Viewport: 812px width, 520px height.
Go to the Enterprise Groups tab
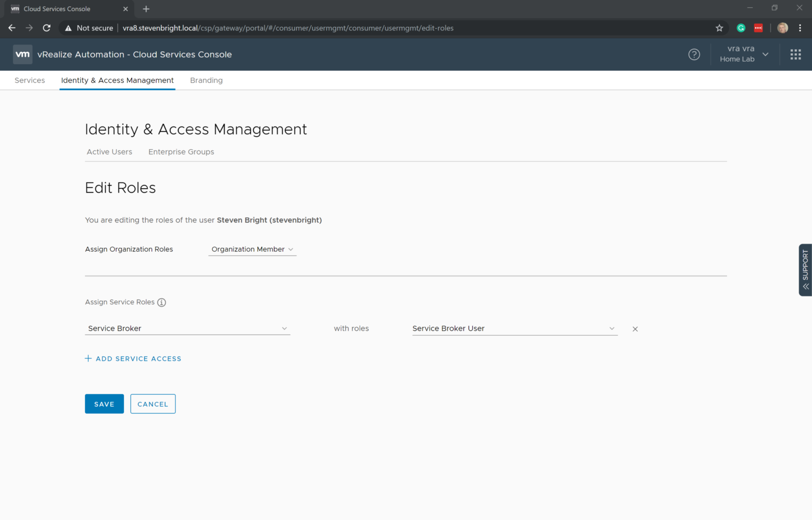point(181,152)
